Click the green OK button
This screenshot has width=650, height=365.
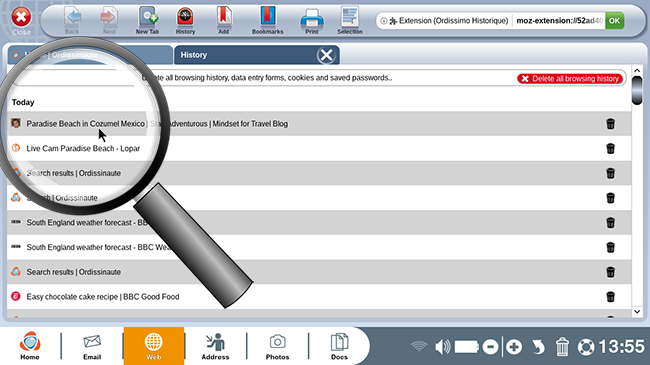point(614,20)
